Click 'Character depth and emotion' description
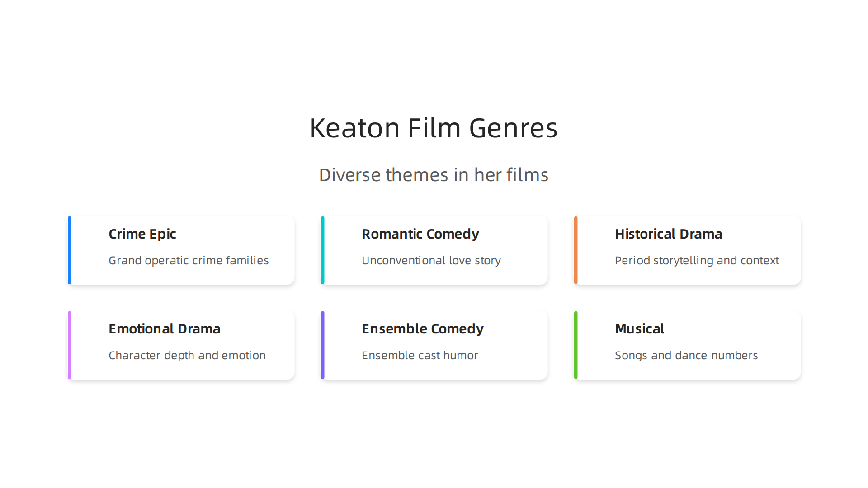 [x=187, y=355]
